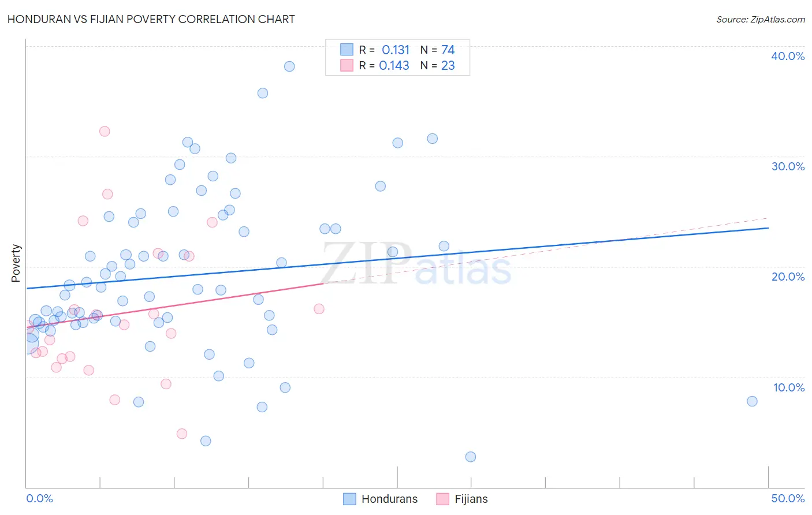Select the Hondurans legend label
Screen dimensions: 812x515
click(389, 499)
